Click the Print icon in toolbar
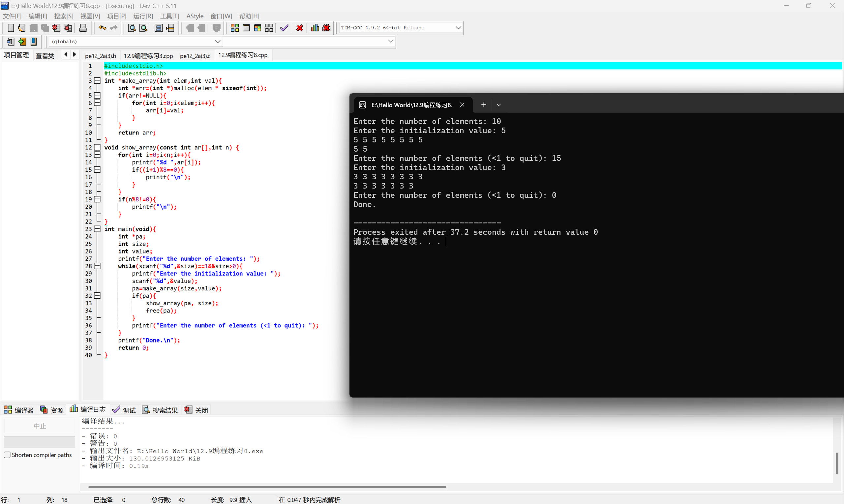844x504 pixels. point(83,28)
